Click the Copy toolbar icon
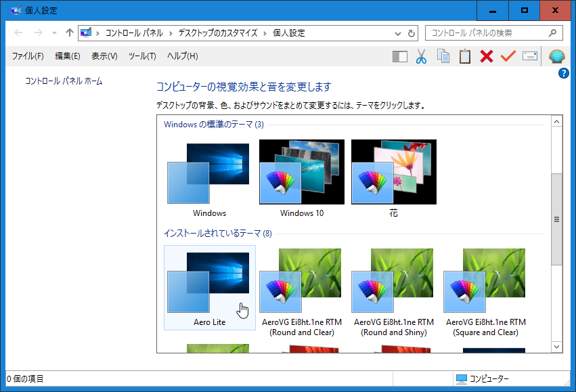This screenshot has width=576, height=392. [x=443, y=56]
